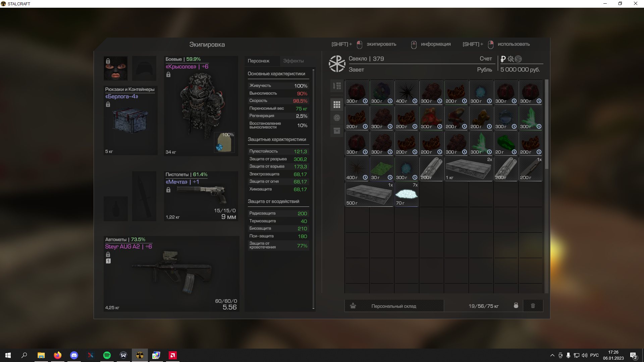Open the taskbar volume control
The width and height of the screenshot is (644, 362).
point(584,355)
